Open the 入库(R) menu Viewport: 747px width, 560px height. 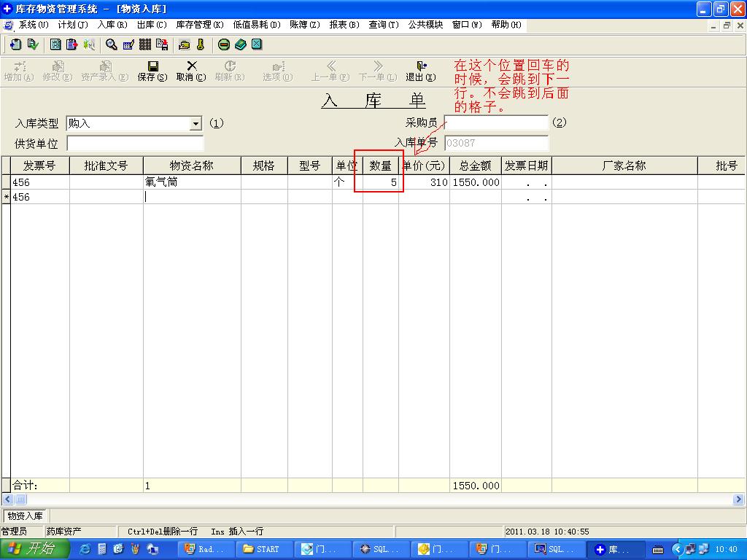click(x=112, y=25)
